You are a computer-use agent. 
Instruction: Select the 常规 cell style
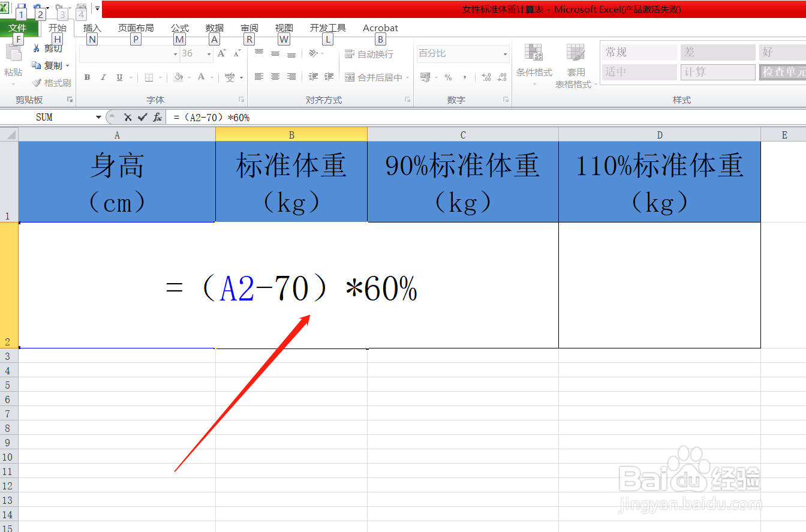pyautogui.click(x=639, y=52)
